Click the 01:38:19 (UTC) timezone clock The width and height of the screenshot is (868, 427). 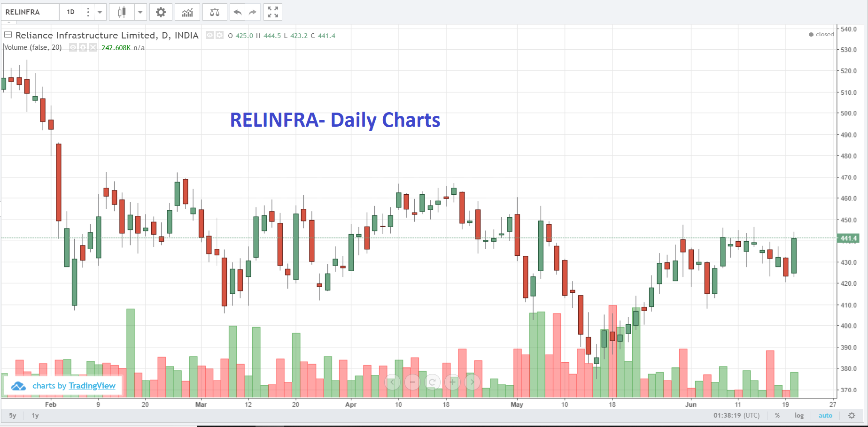736,416
